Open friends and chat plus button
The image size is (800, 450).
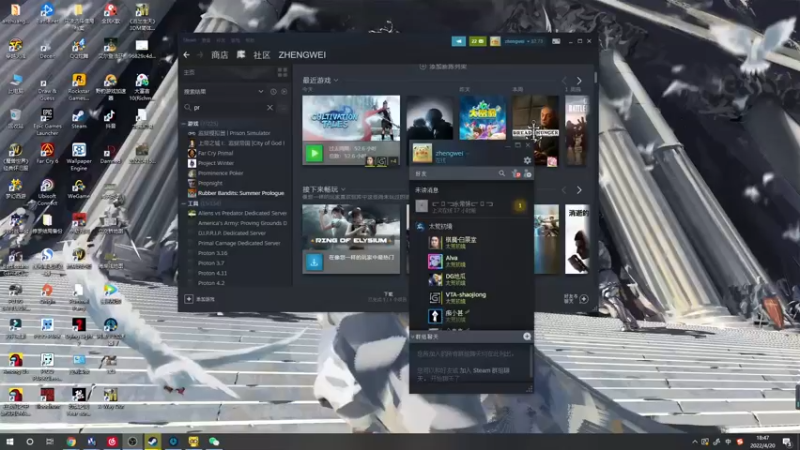click(584, 299)
